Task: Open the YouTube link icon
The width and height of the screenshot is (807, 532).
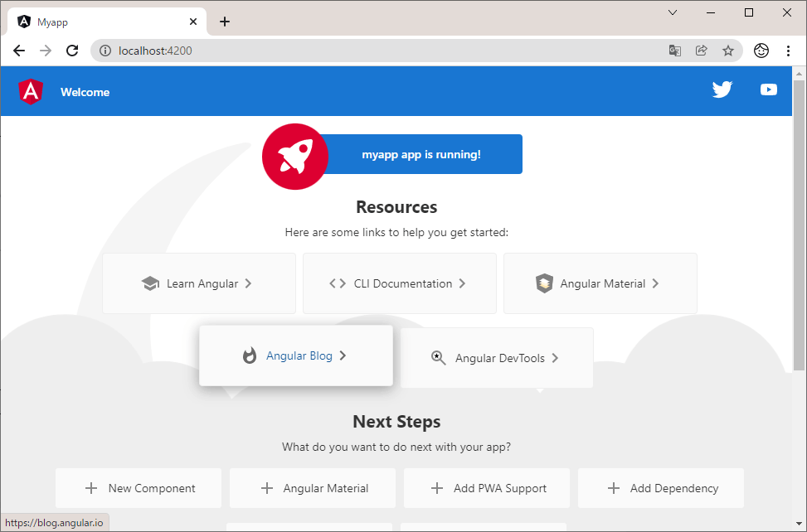Action: (x=768, y=89)
